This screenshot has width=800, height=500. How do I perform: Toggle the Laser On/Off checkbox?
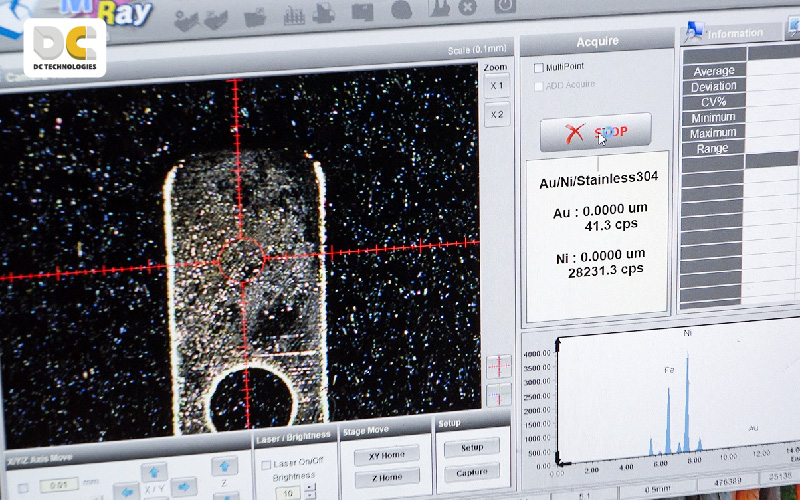pos(265,465)
